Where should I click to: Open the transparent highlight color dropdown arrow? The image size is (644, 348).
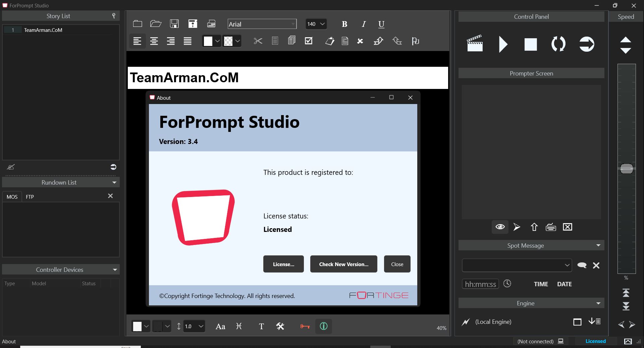(237, 41)
